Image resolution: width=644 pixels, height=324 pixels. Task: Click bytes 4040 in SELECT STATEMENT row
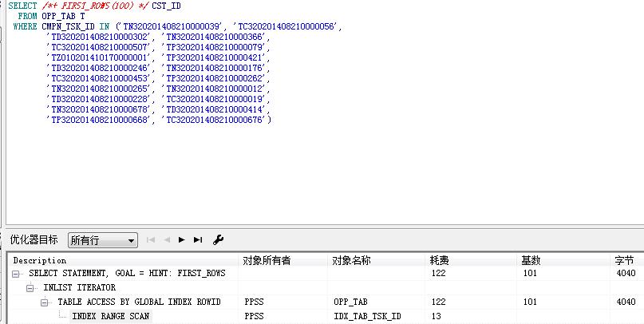pyautogui.click(x=626, y=273)
